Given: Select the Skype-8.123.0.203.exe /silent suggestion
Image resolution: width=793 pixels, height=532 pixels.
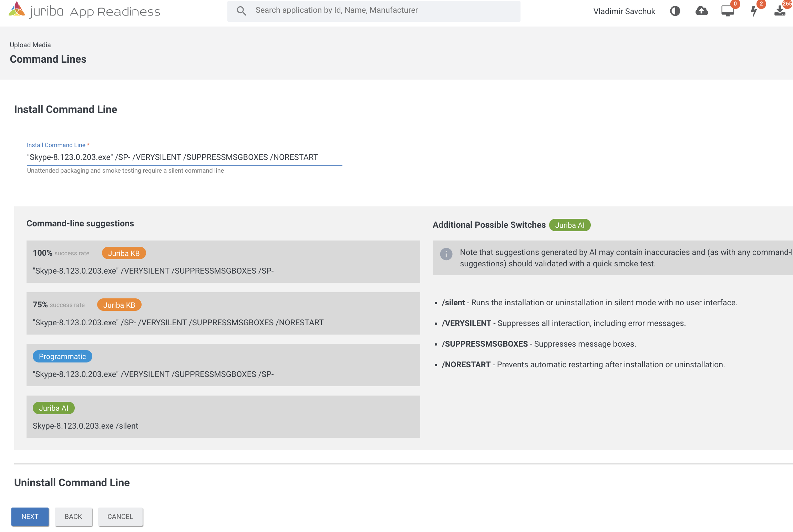Looking at the screenshot, I should tap(223, 417).
